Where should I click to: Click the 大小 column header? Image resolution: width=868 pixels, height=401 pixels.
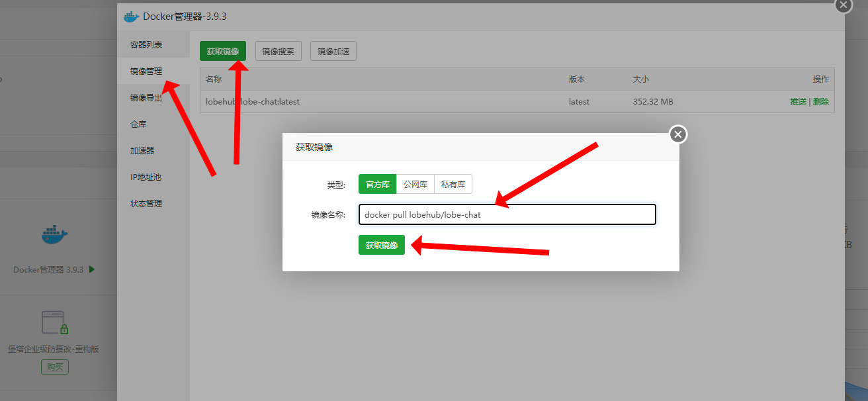coord(641,79)
